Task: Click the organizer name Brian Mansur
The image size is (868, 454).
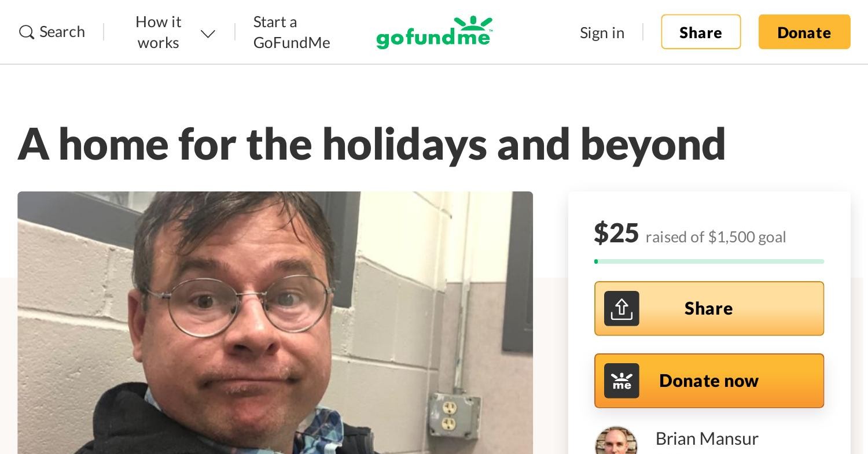Action: coord(707,439)
